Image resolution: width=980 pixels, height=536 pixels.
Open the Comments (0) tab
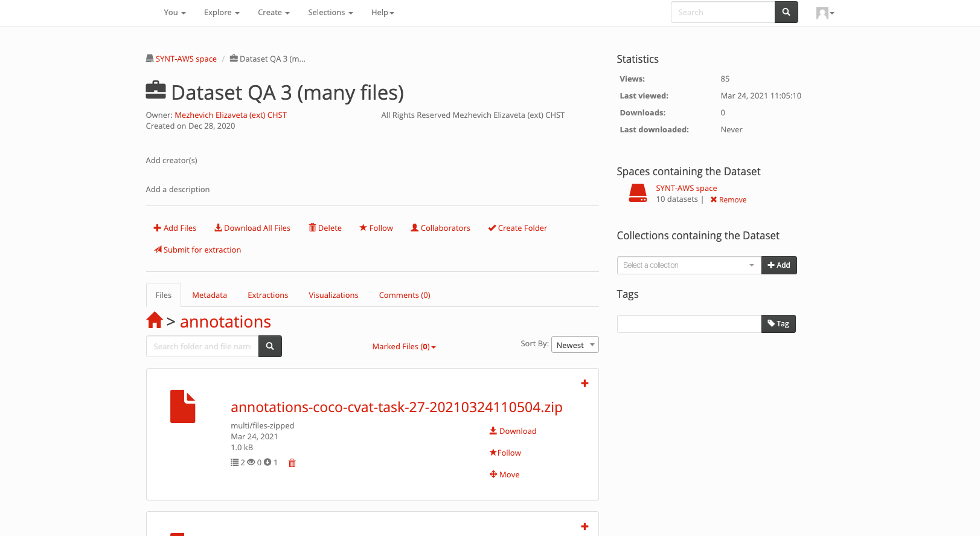tap(405, 295)
